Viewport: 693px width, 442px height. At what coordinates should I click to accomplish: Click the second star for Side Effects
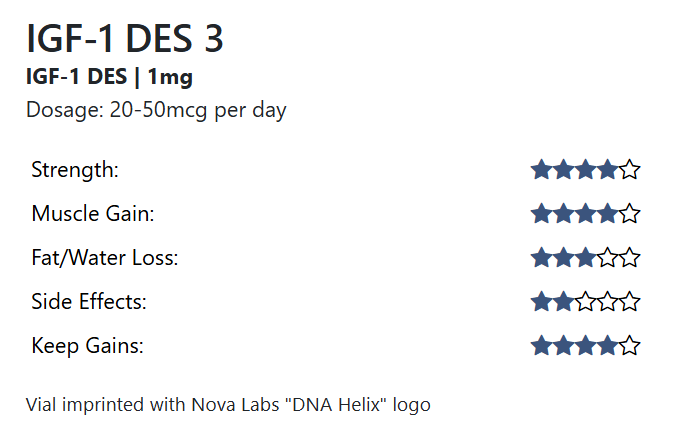pyautogui.click(x=563, y=302)
